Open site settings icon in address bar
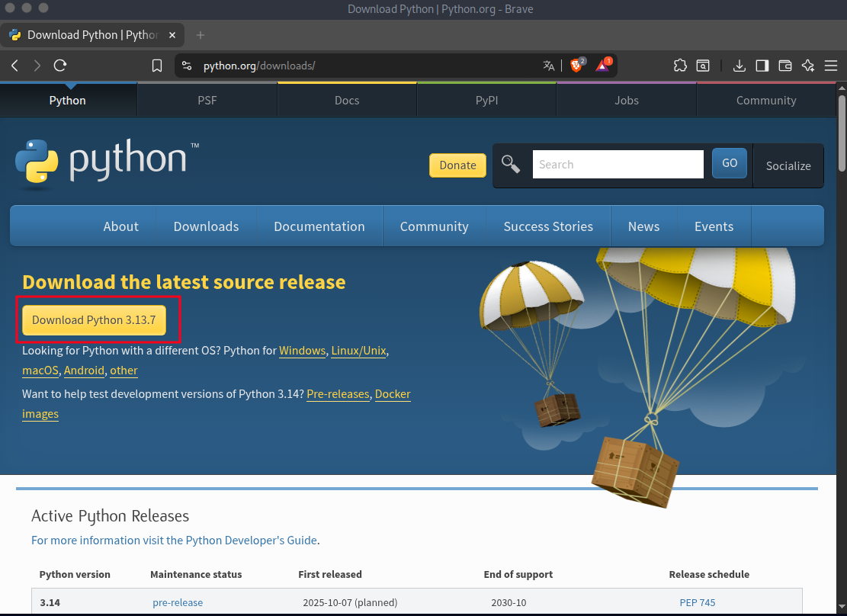 tap(187, 66)
